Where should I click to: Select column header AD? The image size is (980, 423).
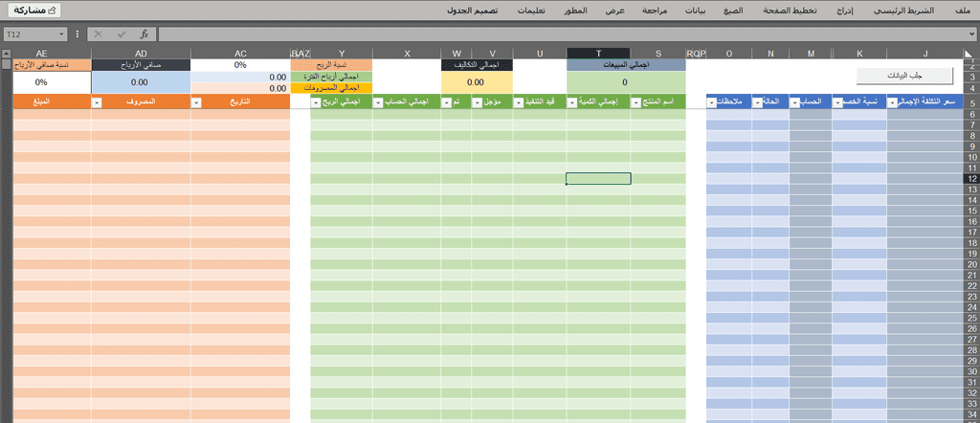tap(142, 54)
